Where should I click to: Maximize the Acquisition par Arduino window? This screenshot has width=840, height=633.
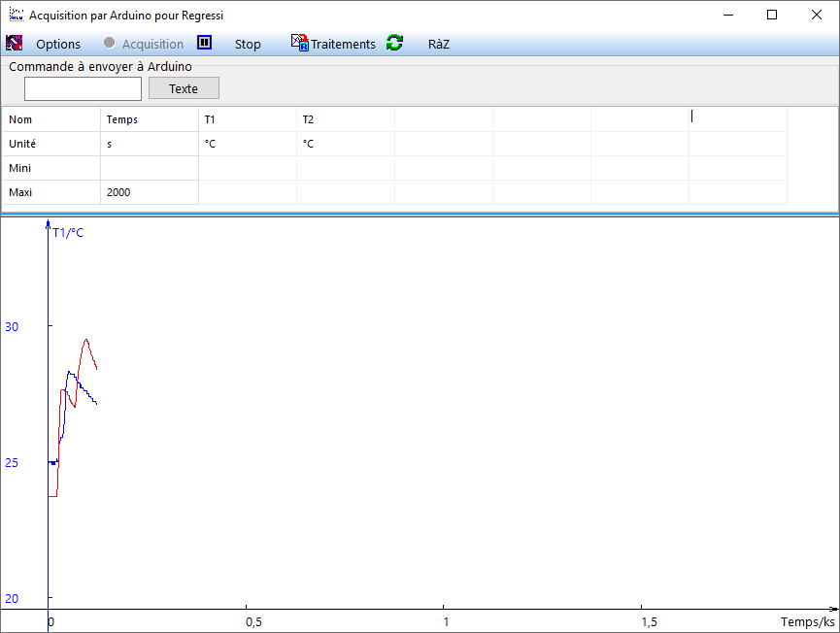coord(772,15)
